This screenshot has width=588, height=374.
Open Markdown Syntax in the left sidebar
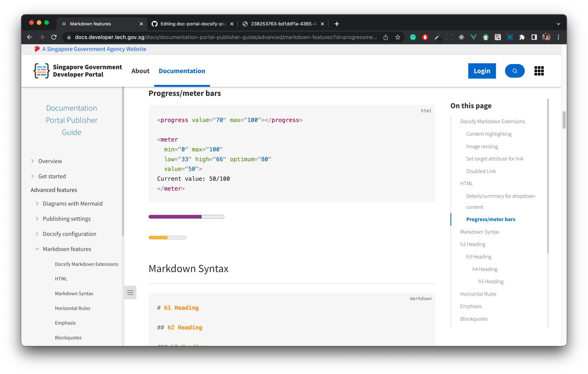[74, 293]
